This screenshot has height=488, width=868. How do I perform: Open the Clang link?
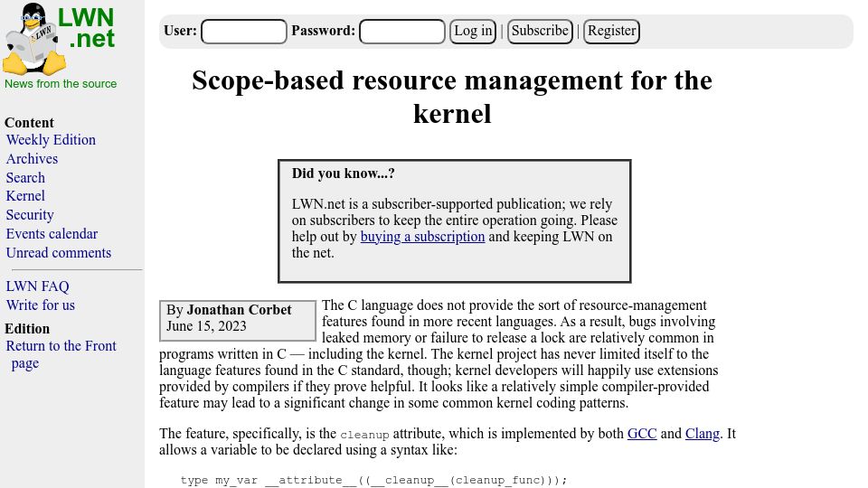coord(703,433)
